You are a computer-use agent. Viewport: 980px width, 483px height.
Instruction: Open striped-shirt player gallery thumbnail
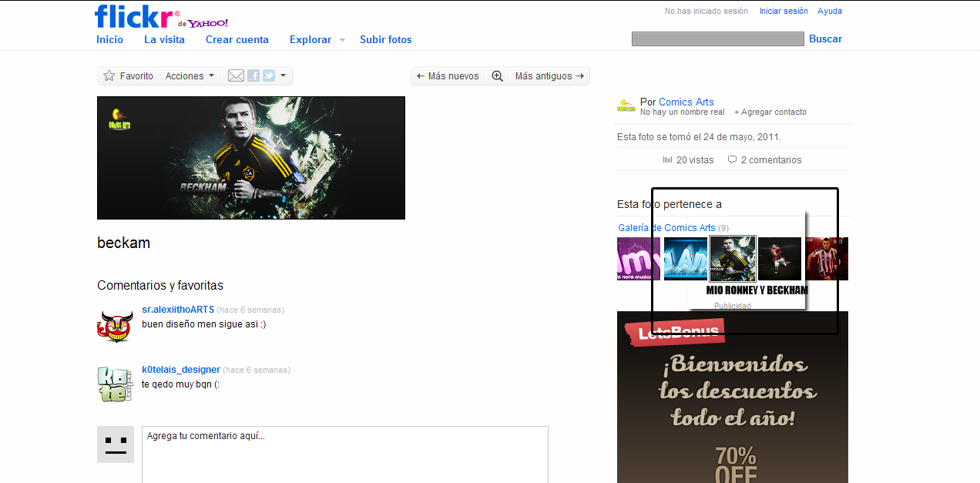click(827, 258)
